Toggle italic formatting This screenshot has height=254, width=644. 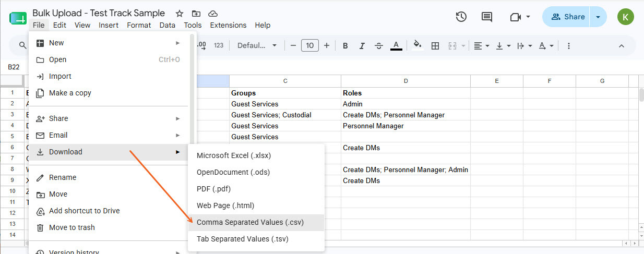coord(362,46)
